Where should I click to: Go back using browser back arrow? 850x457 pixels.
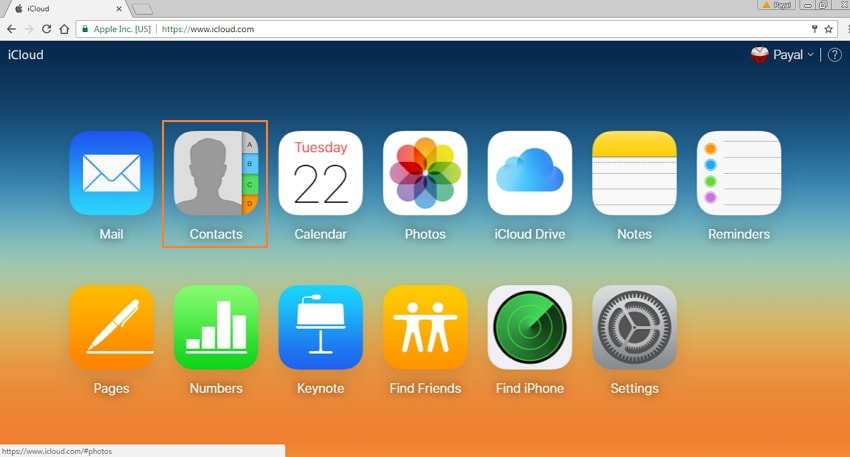(11, 29)
